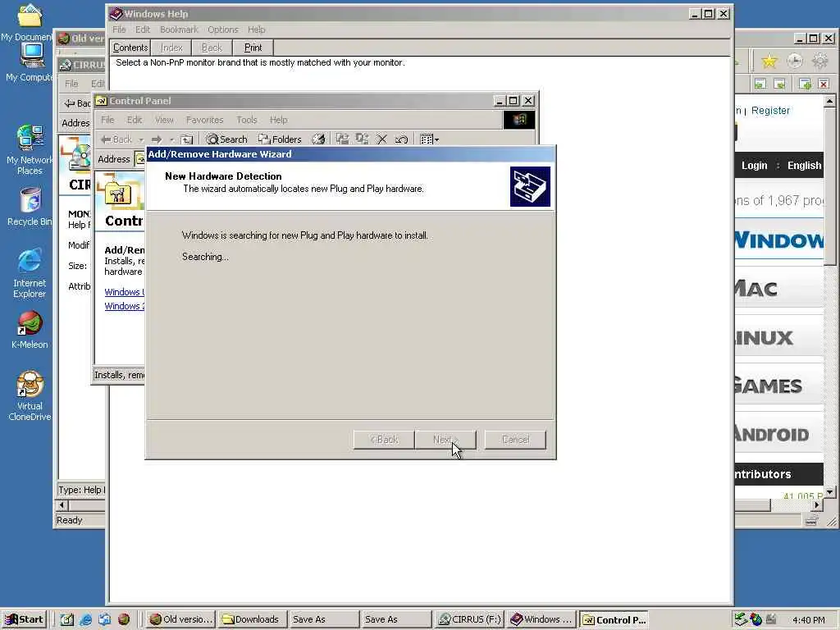Click bookmarks star icon in K-Meleon window
Viewport: 840px width, 630px height.
click(769, 61)
